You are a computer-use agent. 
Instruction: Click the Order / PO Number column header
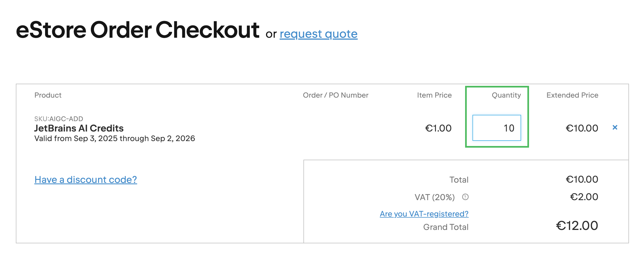[335, 95]
